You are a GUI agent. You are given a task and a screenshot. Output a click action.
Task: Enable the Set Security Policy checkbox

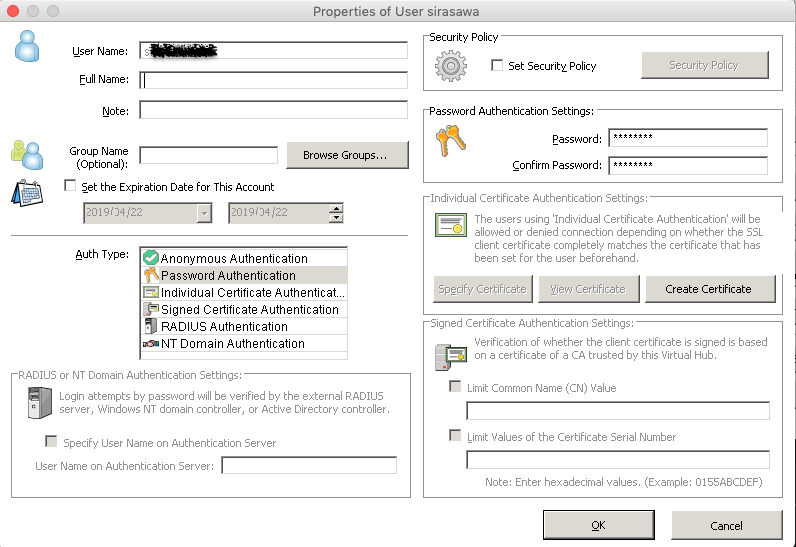click(498, 66)
